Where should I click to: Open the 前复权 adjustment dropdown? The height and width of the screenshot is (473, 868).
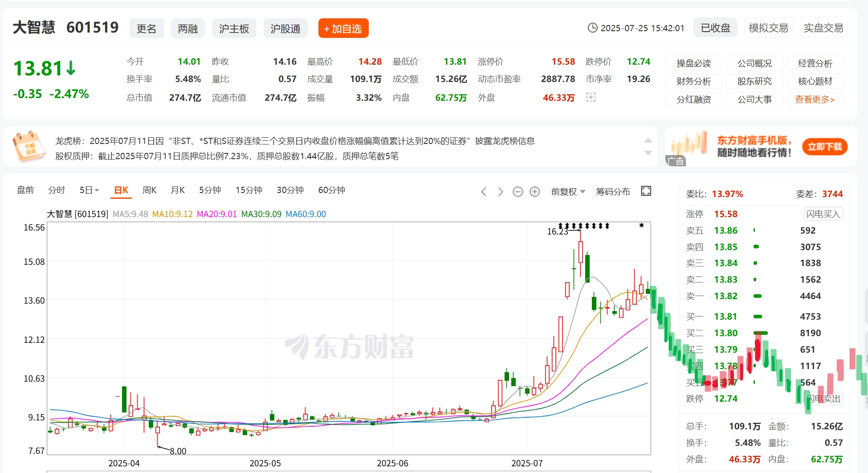(568, 192)
